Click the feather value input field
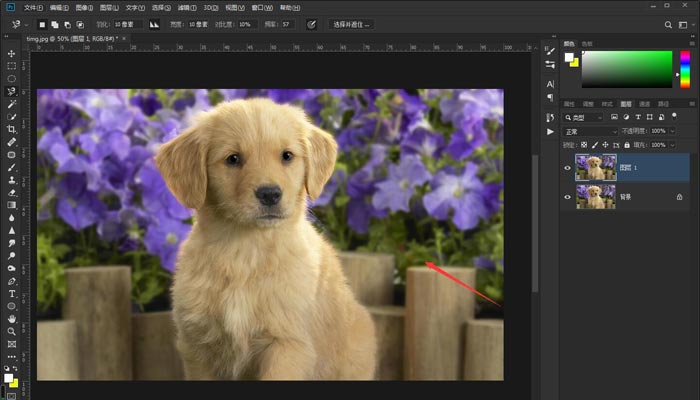Viewport: 700px width, 400px height. pyautogui.click(x=126, y=23)
